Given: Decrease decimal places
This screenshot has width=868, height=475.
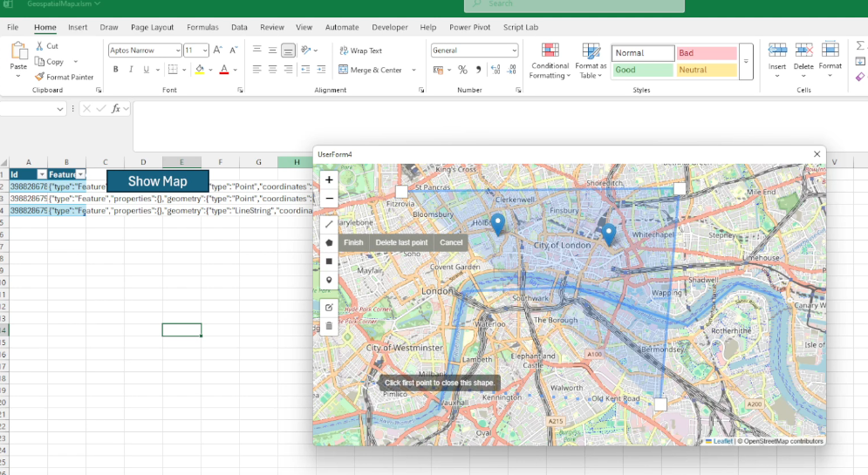Looking at the screenshot, I should [511, 70].
